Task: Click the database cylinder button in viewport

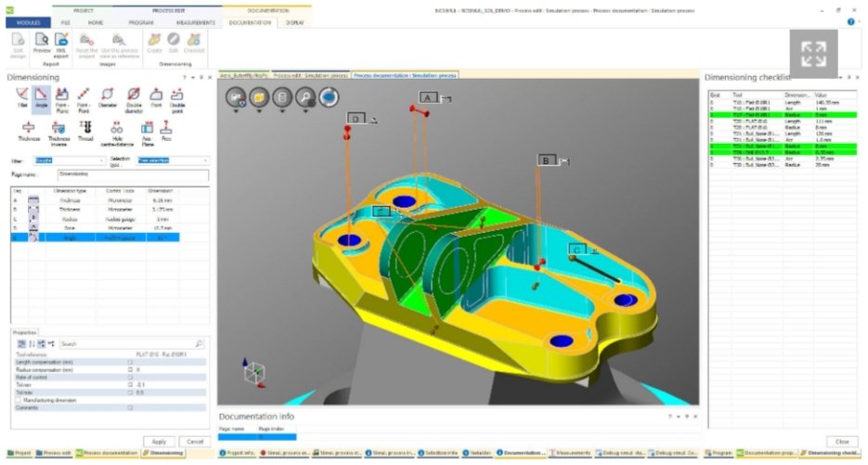Action: pos(282,97)
